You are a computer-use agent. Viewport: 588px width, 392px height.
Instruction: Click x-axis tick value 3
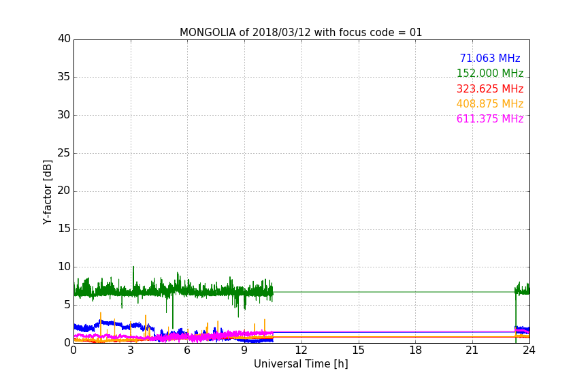pyautogui.click(x=131, y=350)
